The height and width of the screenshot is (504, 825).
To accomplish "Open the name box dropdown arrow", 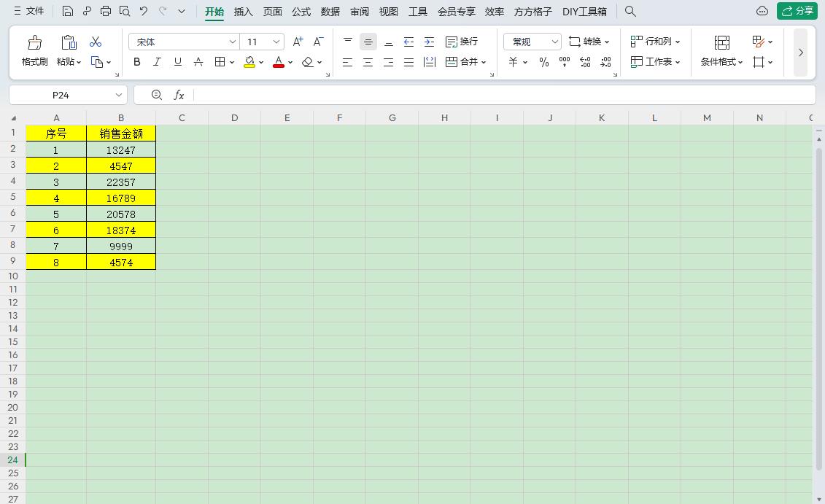I will point(118,96).
